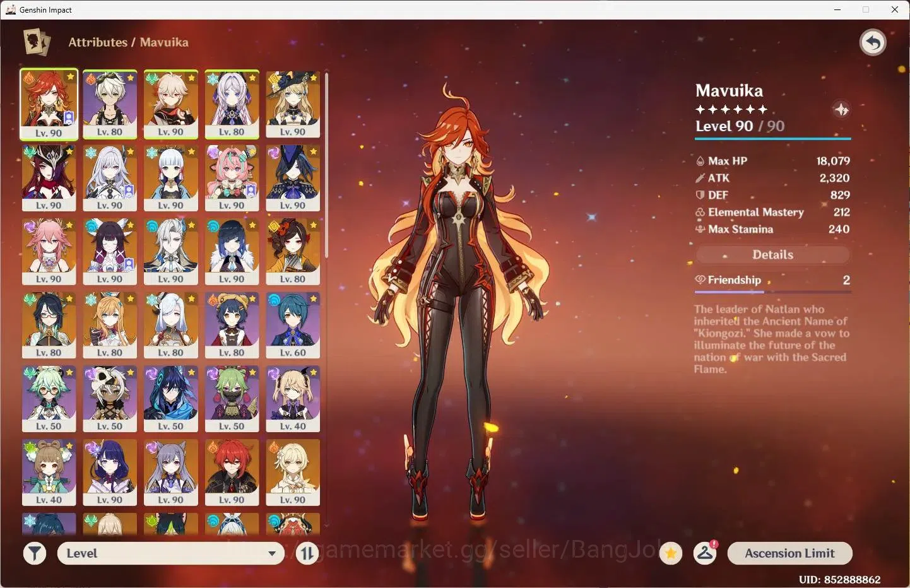Click the sparkle icon beside Mavuika's name
The width and height of the screenshot is (910, 588).
[x=841, y=110]
